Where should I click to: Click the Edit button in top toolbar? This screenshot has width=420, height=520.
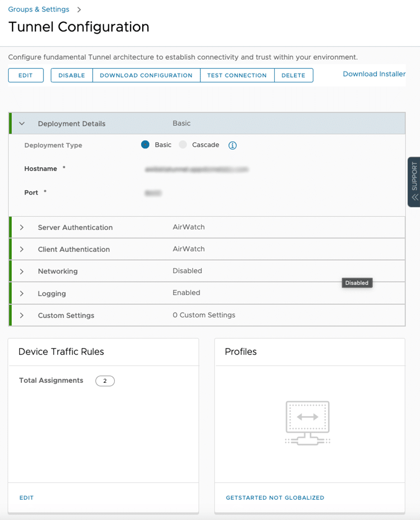point(25,75)
